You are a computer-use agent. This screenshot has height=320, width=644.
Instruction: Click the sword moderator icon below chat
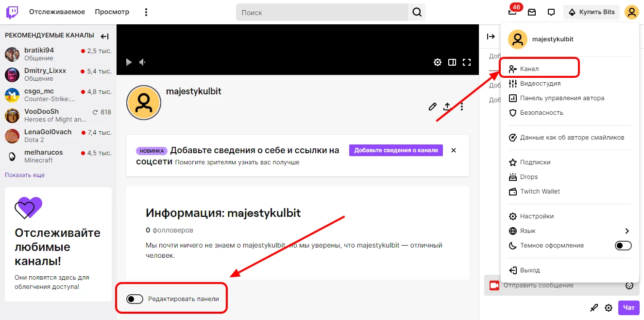pos(594,308)
